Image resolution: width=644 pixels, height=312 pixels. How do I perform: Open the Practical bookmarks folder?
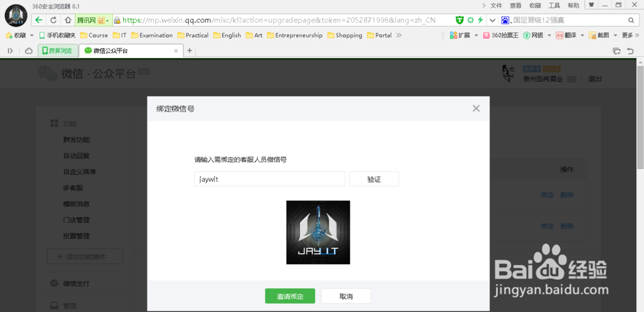pos(193,35)
